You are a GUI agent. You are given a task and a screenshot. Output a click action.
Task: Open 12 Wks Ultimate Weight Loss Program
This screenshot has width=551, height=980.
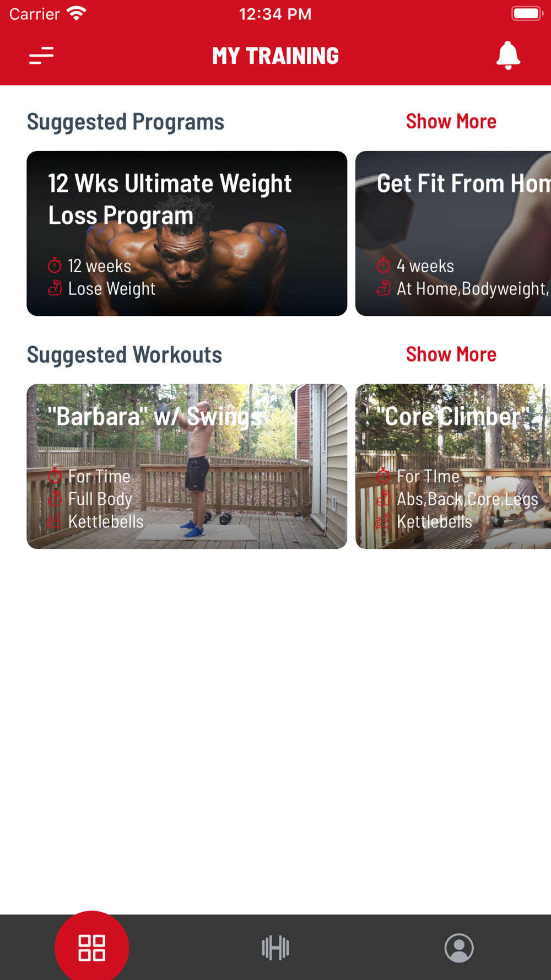pyautogui.click(x=187, y=233)
